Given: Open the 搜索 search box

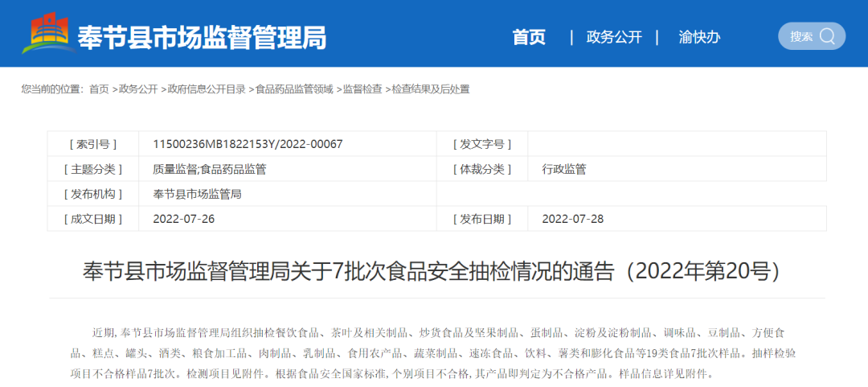Looking at the screenshot, I should (x=812, y=36).
